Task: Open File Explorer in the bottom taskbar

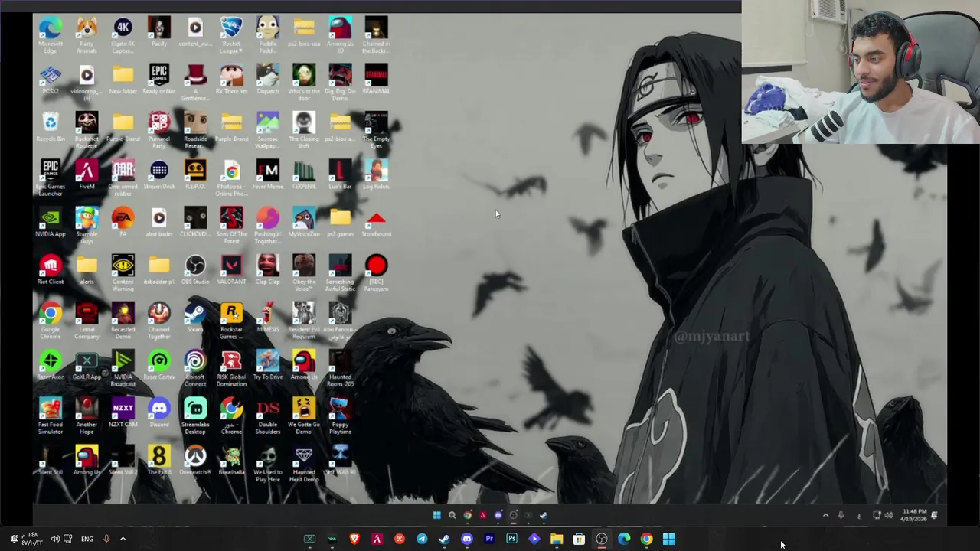Action: point(557,539)
